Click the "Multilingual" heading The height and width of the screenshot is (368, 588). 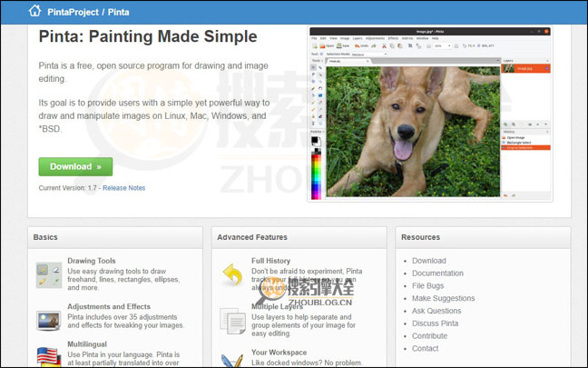[87, 344]
